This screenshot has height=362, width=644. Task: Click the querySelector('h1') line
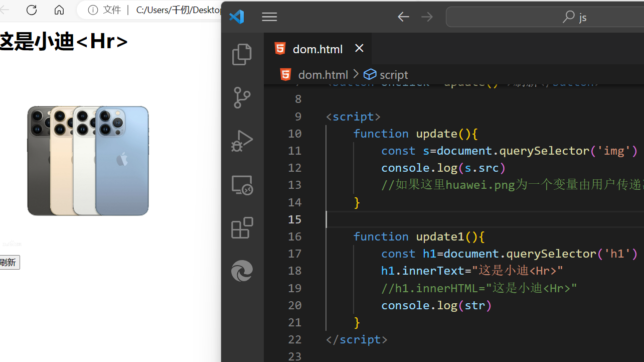pos(509,254)
